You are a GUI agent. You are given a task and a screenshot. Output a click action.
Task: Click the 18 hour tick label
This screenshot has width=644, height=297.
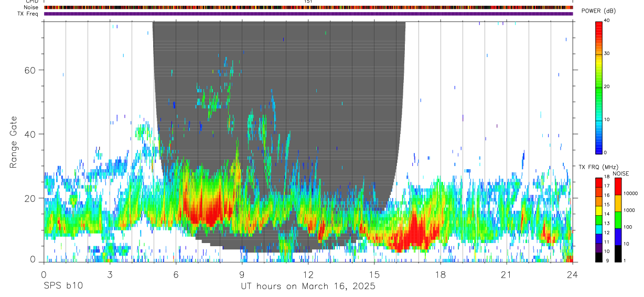tap(441, 274)
